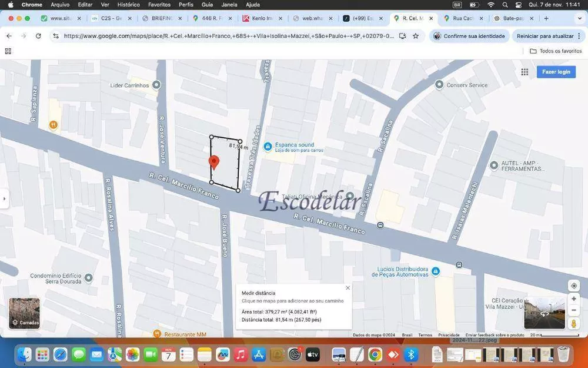Viewport: 588px width, 368px height.
Task: Open the Termos link at map bottom
Action: (x=425, y=335)
